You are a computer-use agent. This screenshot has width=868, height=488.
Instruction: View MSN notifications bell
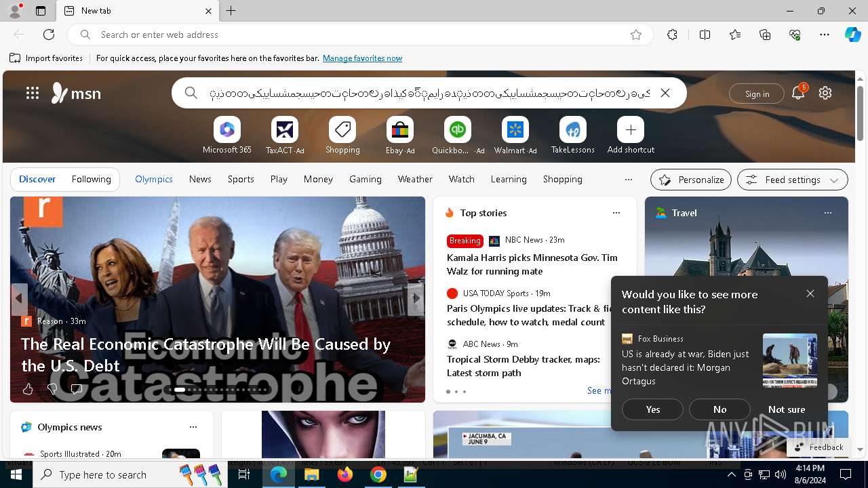(798, 93)
